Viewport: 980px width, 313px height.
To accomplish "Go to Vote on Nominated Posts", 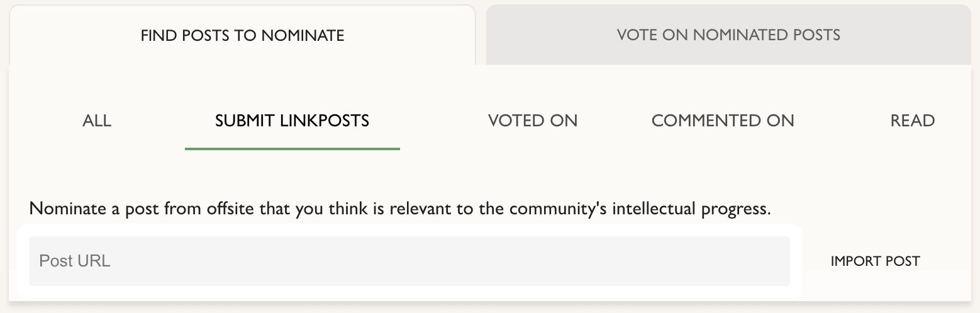I will pos(728,35).
